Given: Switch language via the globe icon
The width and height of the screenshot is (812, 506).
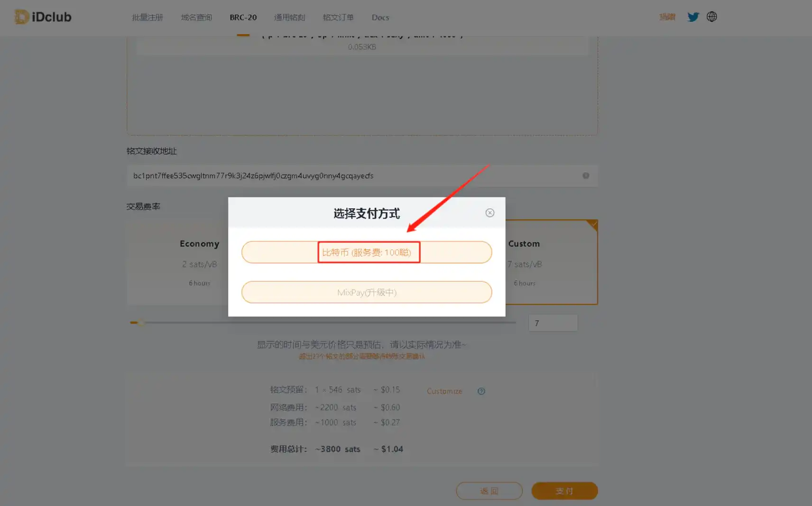Looking at the screenshot, I should (711, 17).
